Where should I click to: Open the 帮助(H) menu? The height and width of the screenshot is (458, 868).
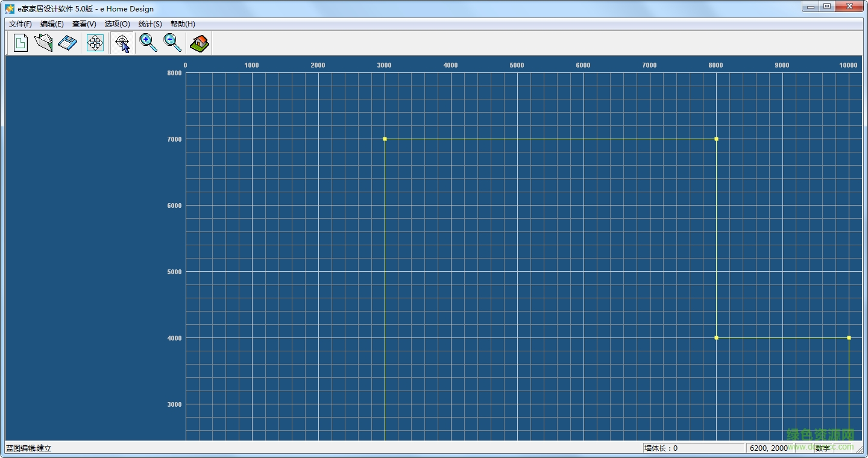[x=183, y=24]
